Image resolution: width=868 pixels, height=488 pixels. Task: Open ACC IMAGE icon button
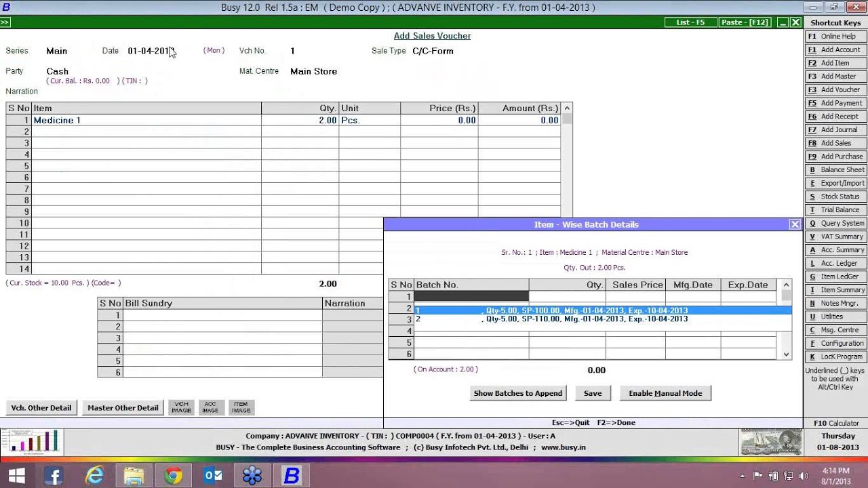coord(210,407)
